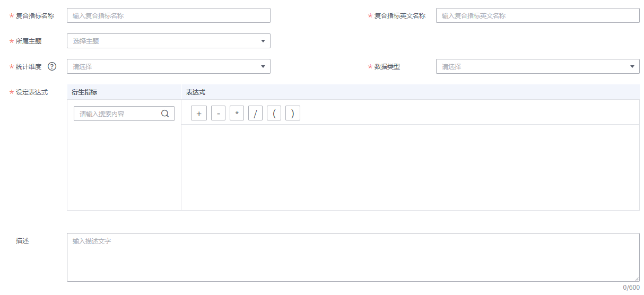Click the search magnifier in 衍生指标 panel

(165, 114)
